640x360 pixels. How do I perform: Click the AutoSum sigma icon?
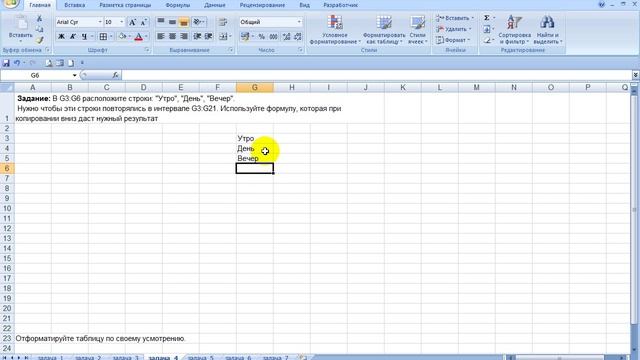point(487,18)
